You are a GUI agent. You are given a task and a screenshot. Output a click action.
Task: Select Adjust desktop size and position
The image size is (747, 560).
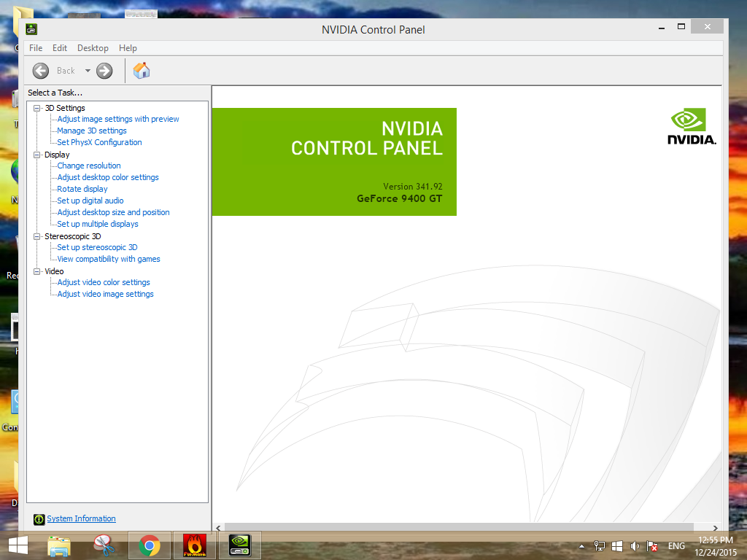click(113, 212)
